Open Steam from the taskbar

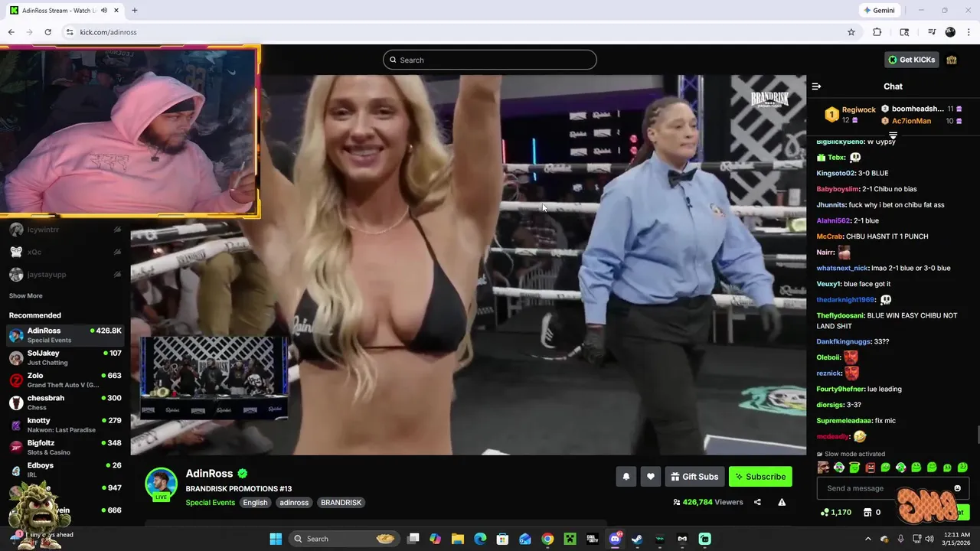(x=637, y=539)
